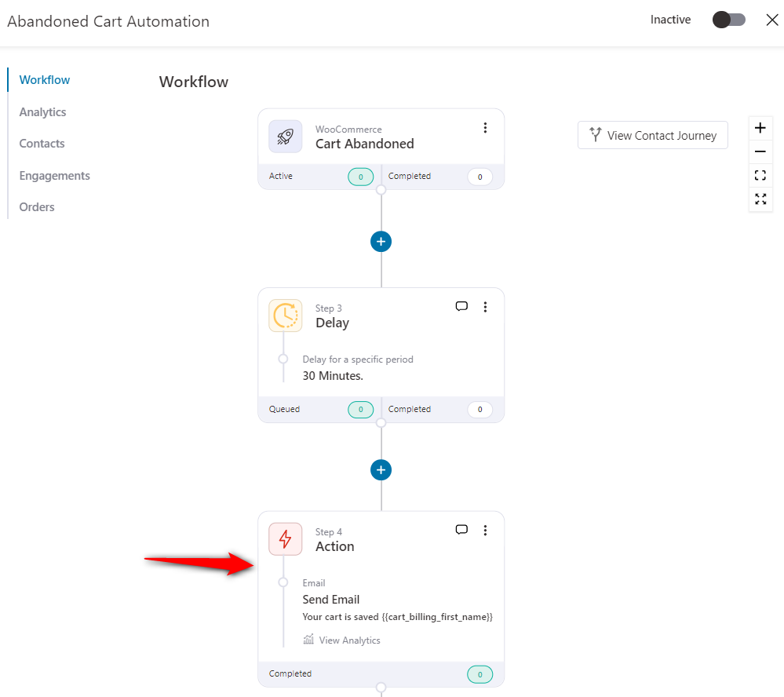Click the View Contact Journey button

click(x=652, y=135)
